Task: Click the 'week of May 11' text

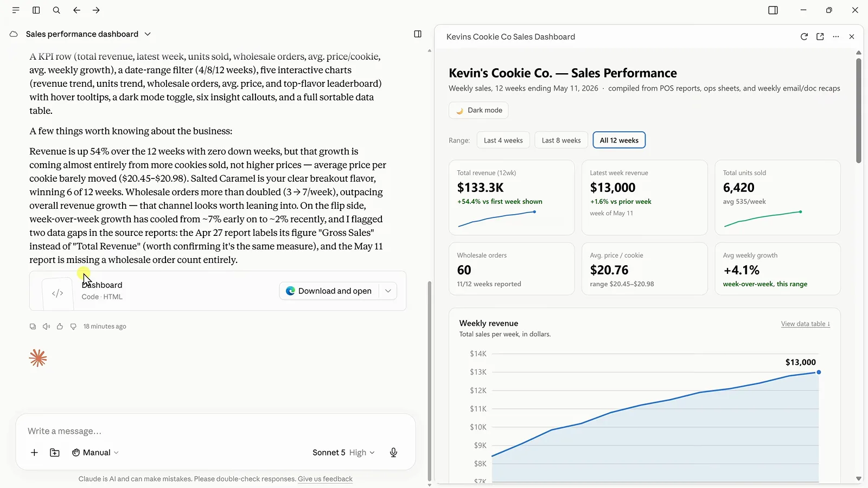Action: (x=611, y=214)
